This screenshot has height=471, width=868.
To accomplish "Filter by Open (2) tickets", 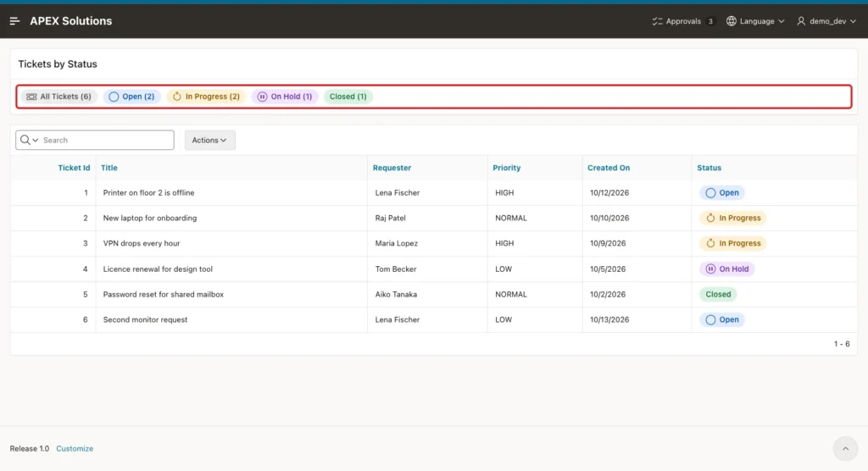I will tap(131, 97).
